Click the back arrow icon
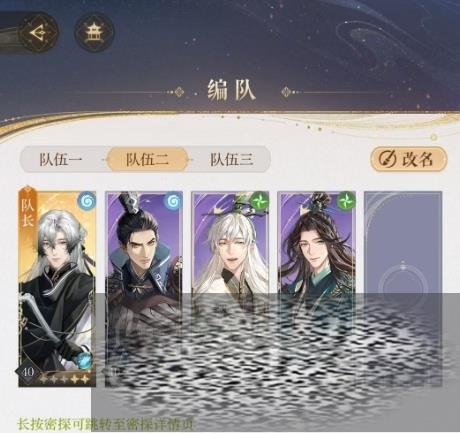 pyautogui.click(x=38, y=33)
